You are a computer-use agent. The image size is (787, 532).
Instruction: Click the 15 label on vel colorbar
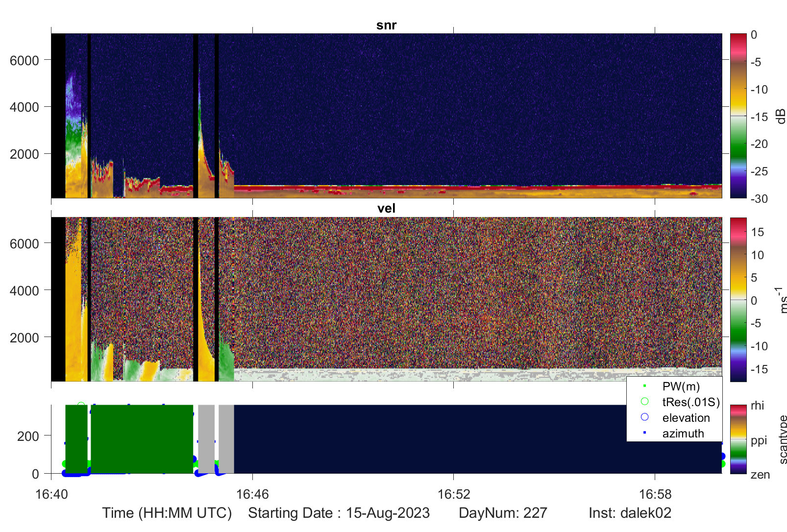[x=757, y=232]
